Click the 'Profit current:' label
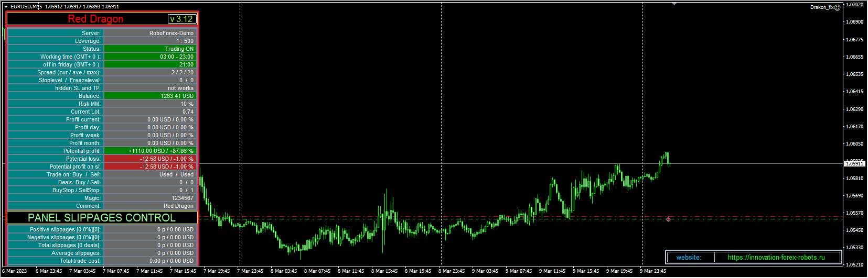Screen dimensions: 868x278 click(56, 119)
